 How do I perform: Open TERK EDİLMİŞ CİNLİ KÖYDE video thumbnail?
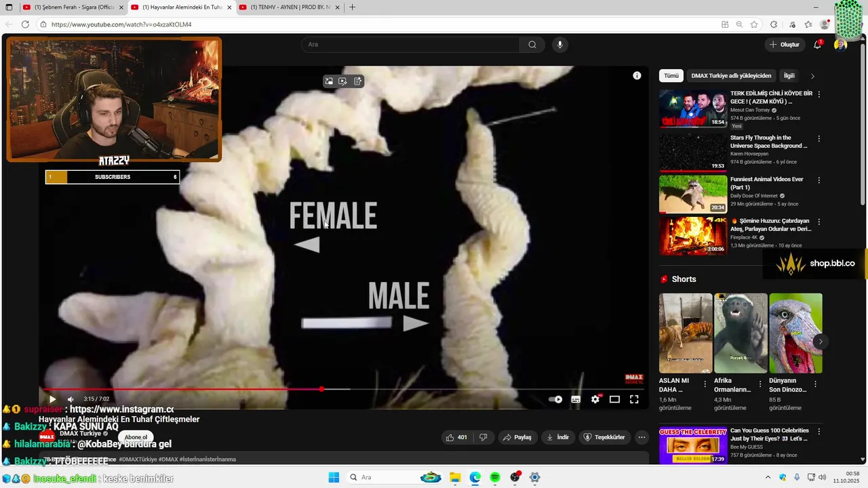click(x=693, y=108)
